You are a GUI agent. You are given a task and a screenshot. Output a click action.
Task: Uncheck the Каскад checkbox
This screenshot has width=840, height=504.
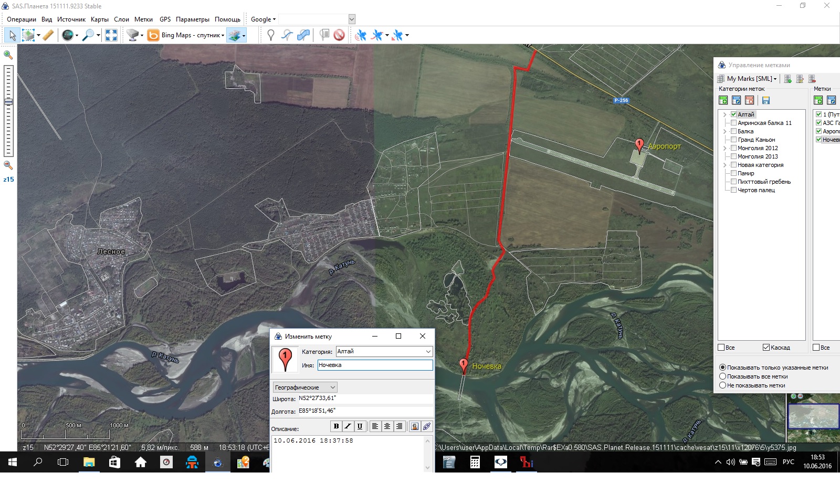[x=766, y=348]
